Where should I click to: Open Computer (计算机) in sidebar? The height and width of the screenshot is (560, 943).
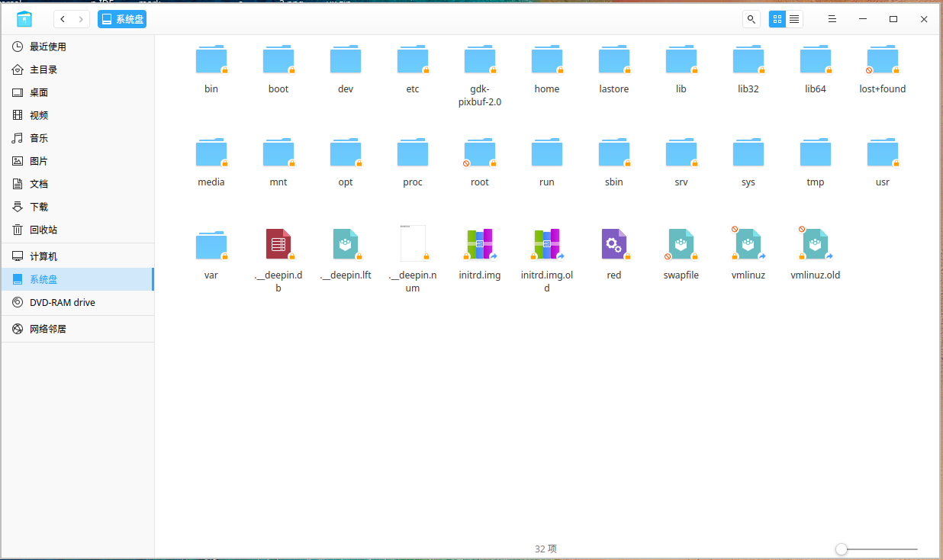(78, 256)
